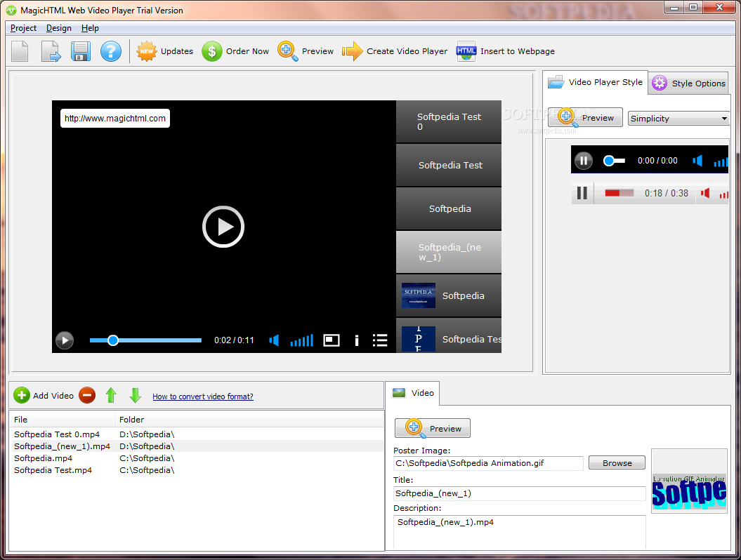This screenshot has height=560, width=741.
Task: Click the green Add Video plus icon
Action: point(21,395)
